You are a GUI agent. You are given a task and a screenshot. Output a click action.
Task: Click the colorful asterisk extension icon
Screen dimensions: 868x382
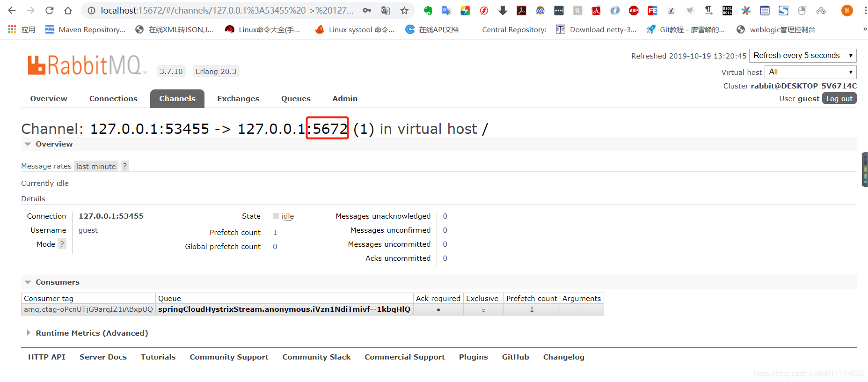(746, 10)
